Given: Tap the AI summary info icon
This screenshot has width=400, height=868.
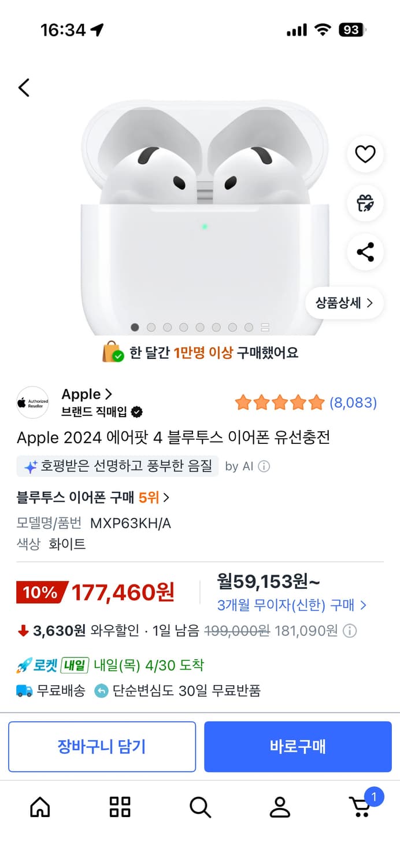Looking at the screenshot, I should coord(264,466).
